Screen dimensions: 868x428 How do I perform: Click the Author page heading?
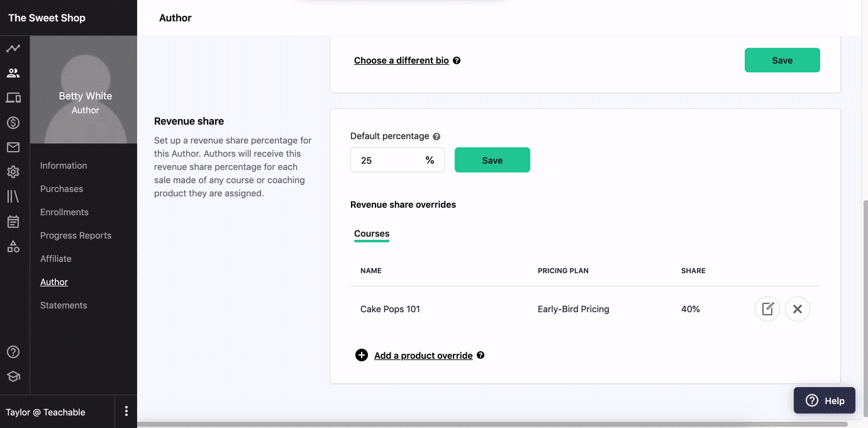tap(175, 18)
